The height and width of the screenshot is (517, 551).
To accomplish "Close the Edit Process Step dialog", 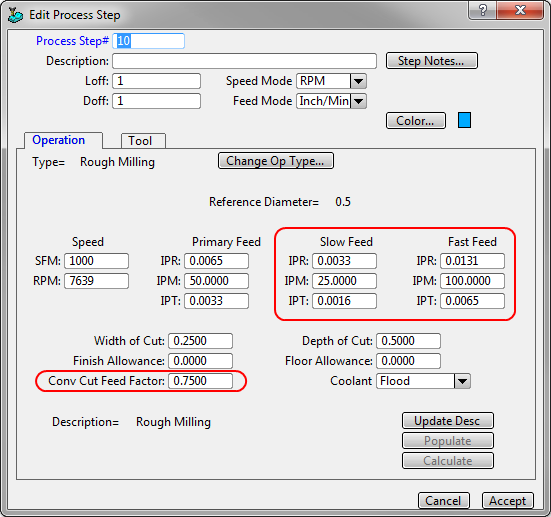I will click(x=520, y=10).
